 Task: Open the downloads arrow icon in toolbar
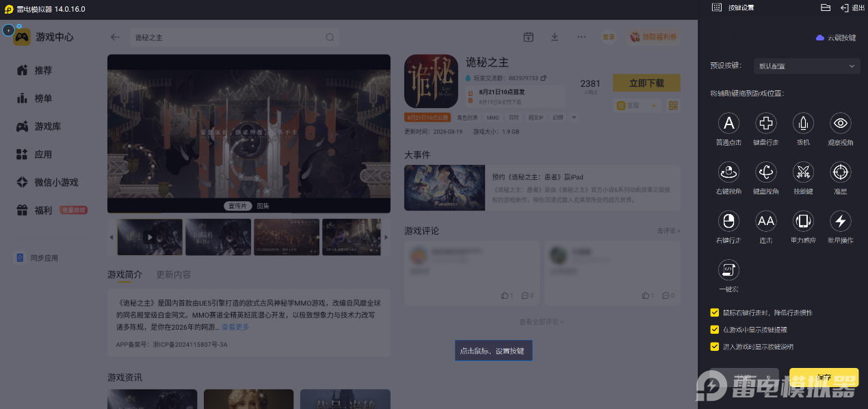555,37
